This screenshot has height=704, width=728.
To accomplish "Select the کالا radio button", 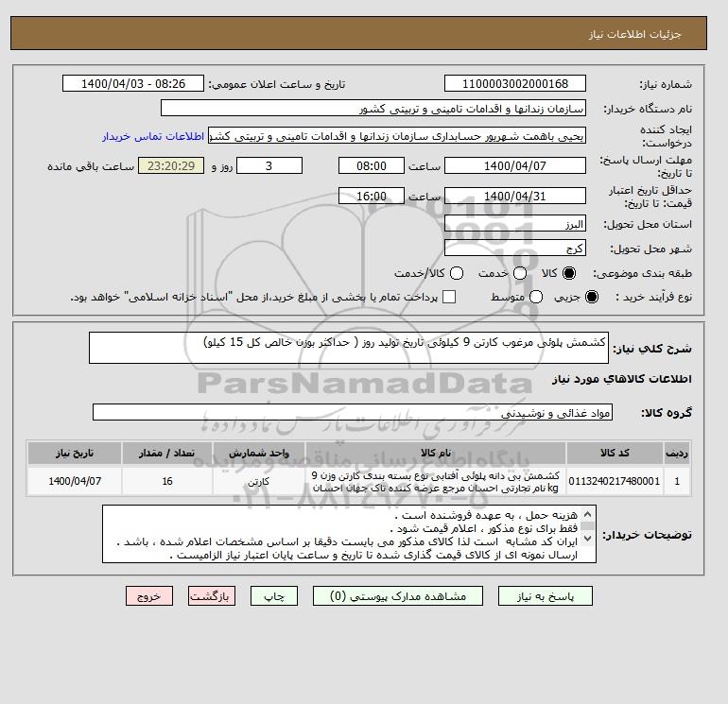I will (x=569, y=273).
